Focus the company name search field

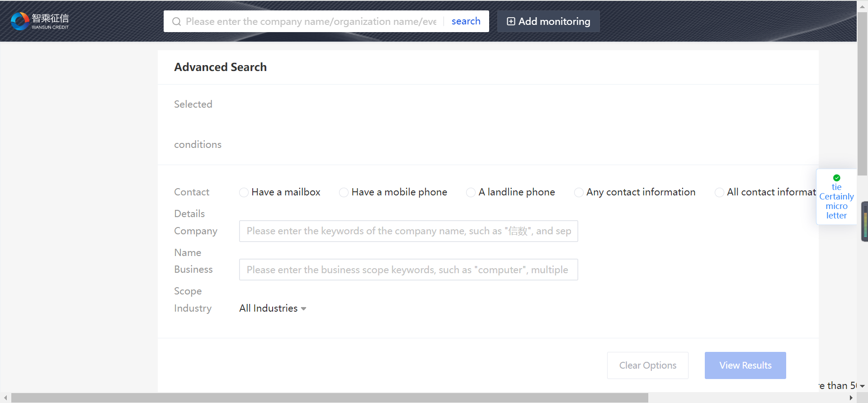pyautogui.click(x=311, y=21)
